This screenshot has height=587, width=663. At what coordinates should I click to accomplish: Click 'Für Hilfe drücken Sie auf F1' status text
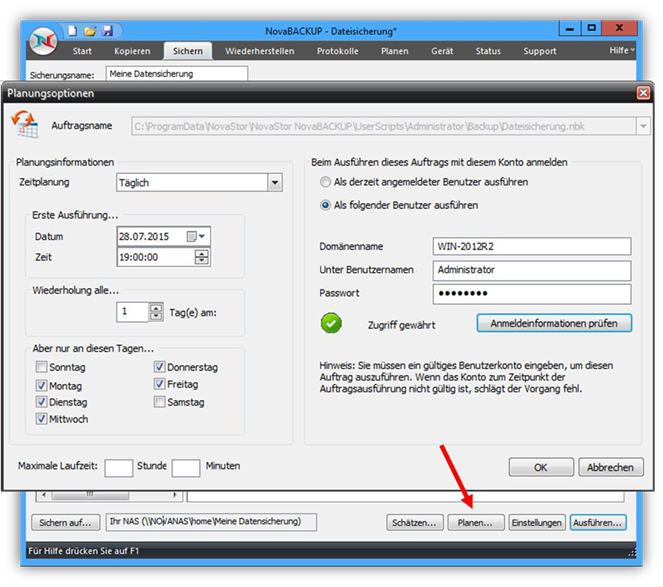[83, 551]
